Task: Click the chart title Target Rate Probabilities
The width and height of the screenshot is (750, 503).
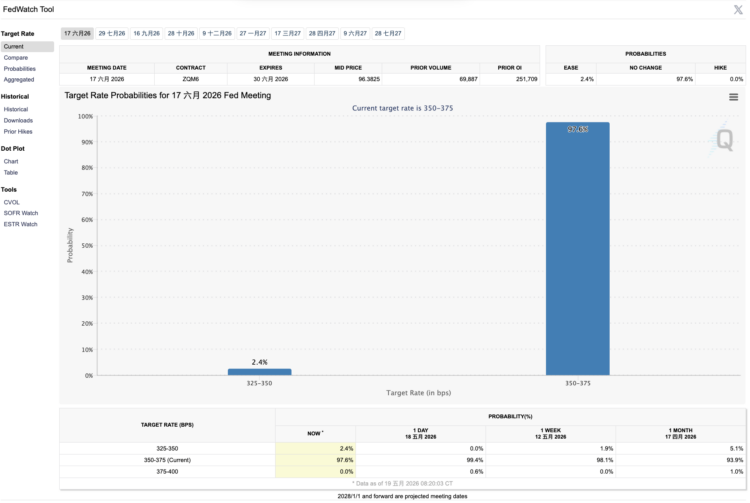Action: [168, 96]
